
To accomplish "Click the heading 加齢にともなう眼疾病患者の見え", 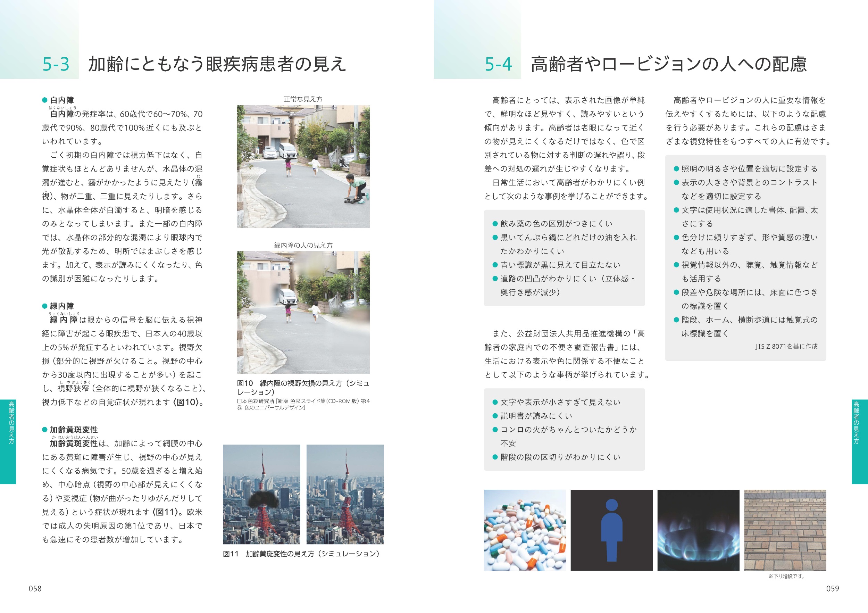I will click(217, 64).
